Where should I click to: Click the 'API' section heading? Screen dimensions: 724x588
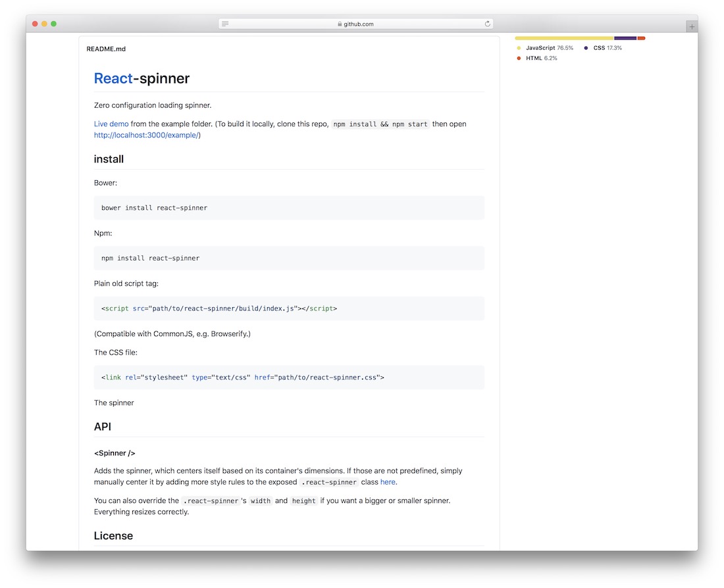[103, 427]
